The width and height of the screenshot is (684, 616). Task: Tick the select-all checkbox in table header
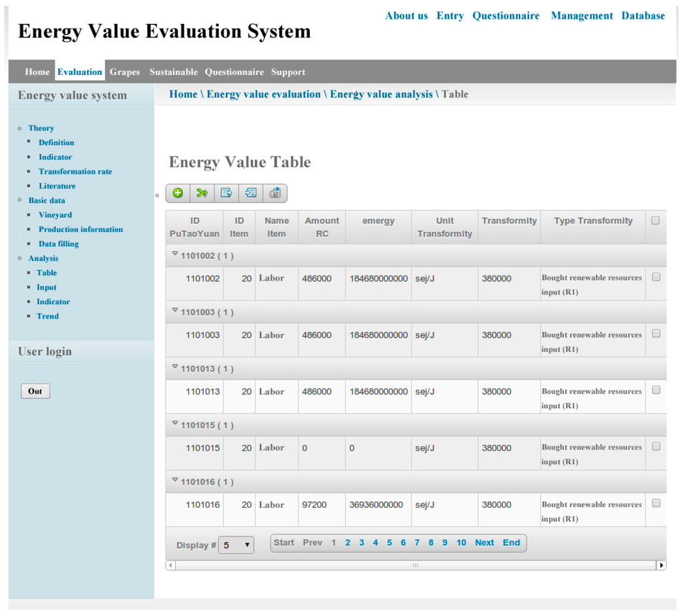click(655, 220)
